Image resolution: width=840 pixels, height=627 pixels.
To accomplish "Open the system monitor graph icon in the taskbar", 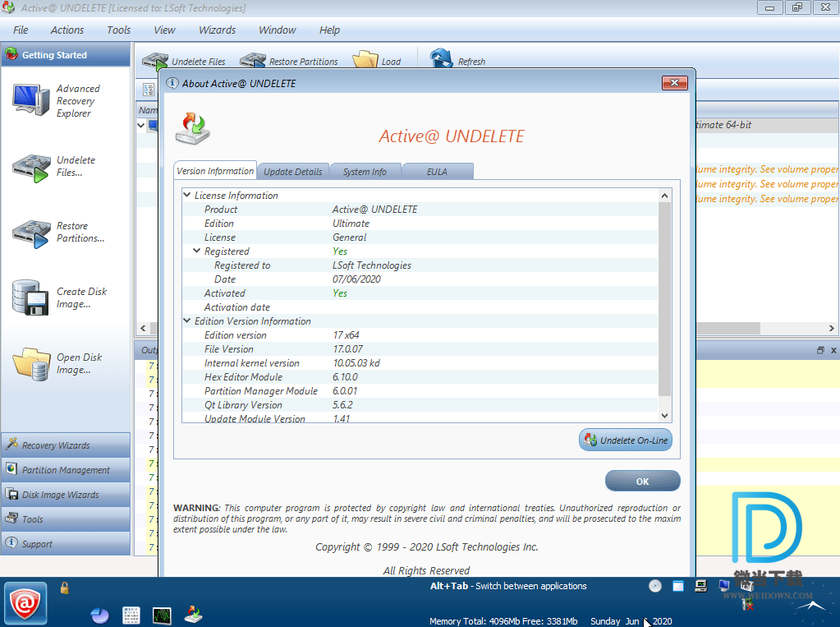I will (x=161, y=615).
